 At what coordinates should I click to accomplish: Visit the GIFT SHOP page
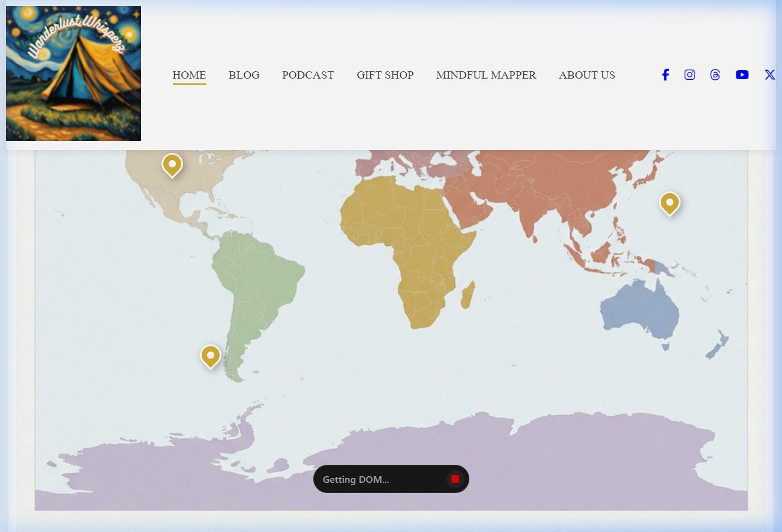coord(385,75)
